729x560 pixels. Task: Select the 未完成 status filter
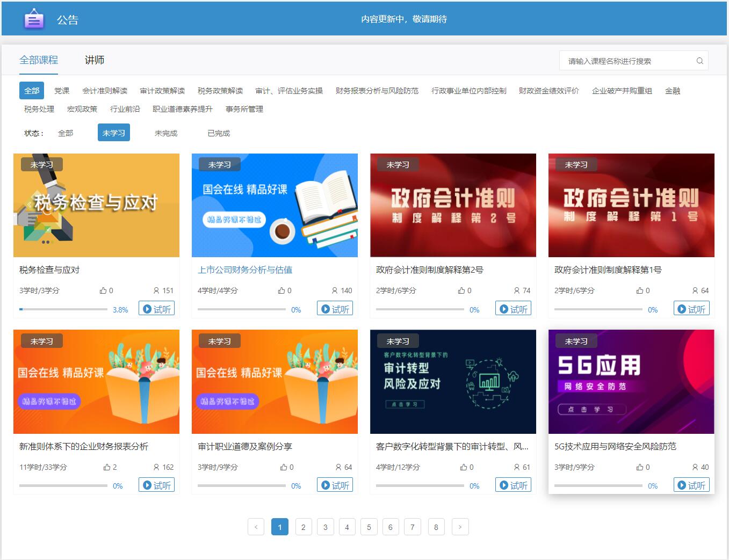pyautogui.click(x=165, y=133)
